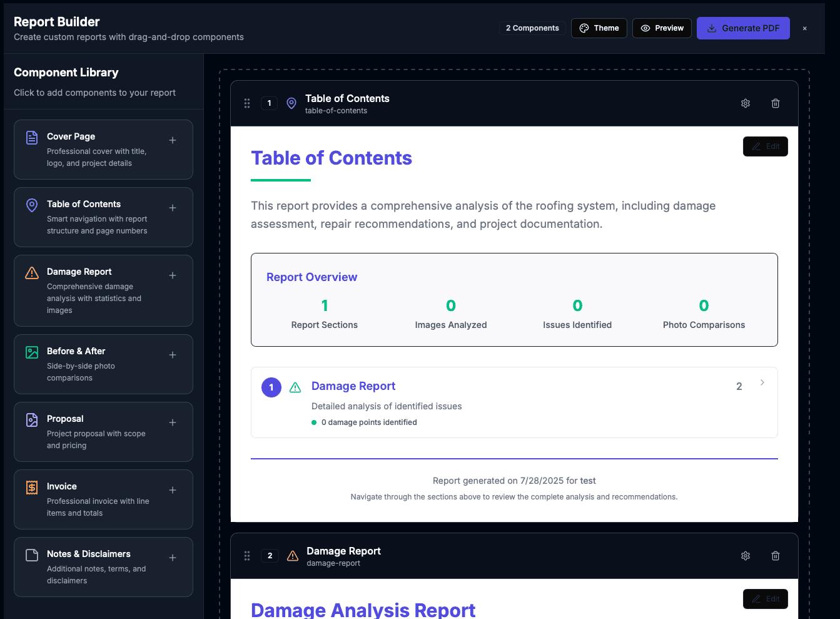Click '0 damage points identified' text
Screen dimensions: 840x619
(x=369, y=422)
